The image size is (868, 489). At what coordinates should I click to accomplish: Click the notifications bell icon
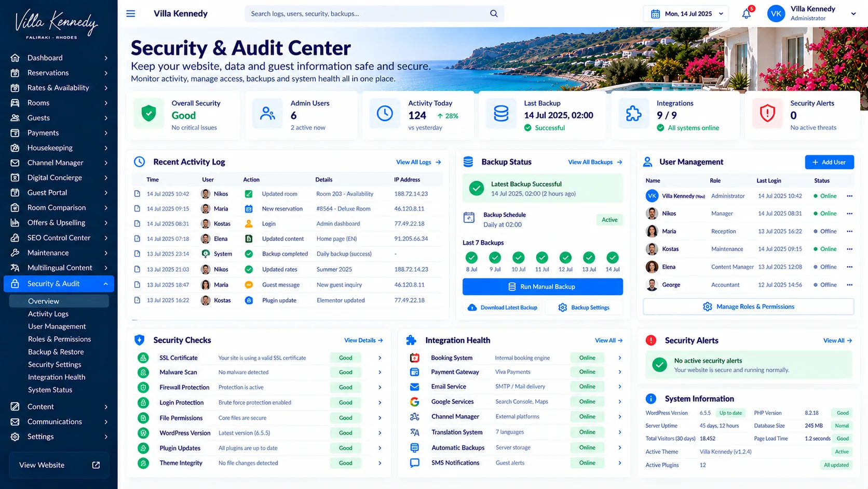click(747, 14)
